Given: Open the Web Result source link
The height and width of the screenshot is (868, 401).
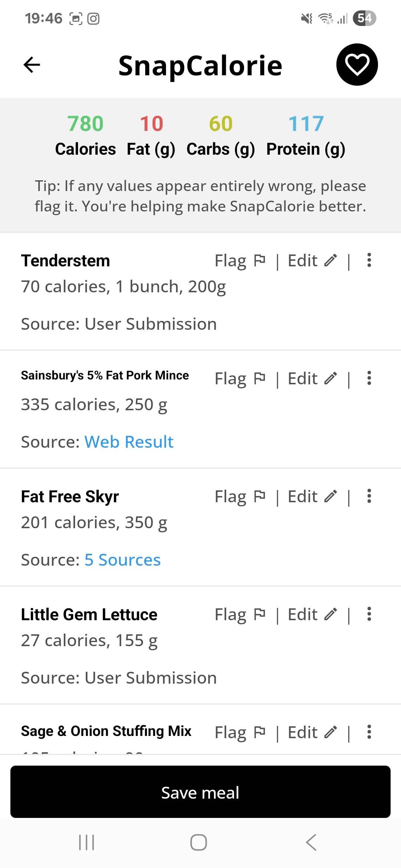Looking at the screenshot, I should click(x=129, y=442).
